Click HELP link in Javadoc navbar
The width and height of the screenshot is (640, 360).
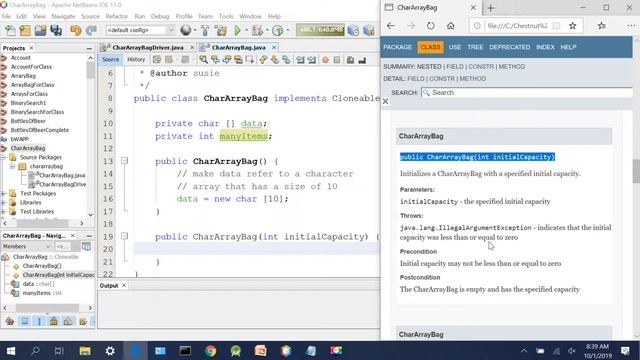(568, 47)
